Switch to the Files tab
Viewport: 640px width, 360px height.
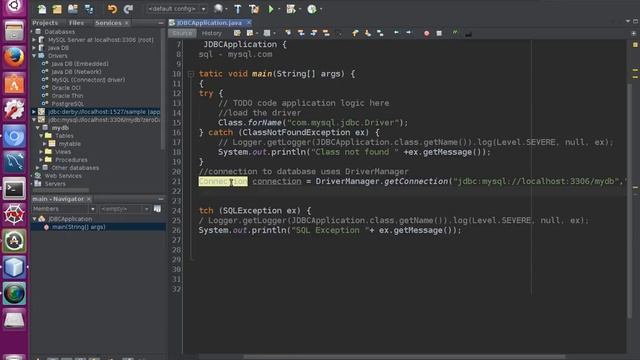(x=76, y=23)
